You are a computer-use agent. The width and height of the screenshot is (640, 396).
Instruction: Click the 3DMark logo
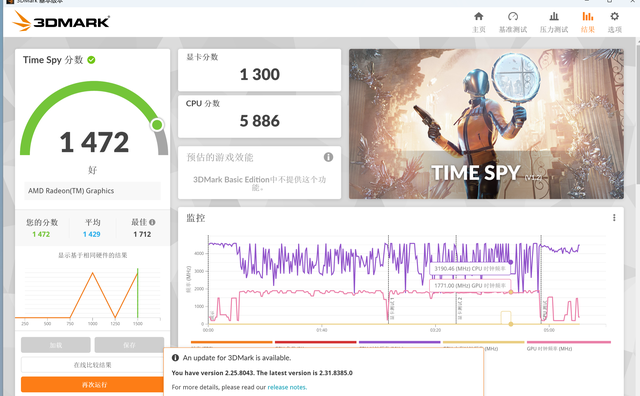point(61,21)
